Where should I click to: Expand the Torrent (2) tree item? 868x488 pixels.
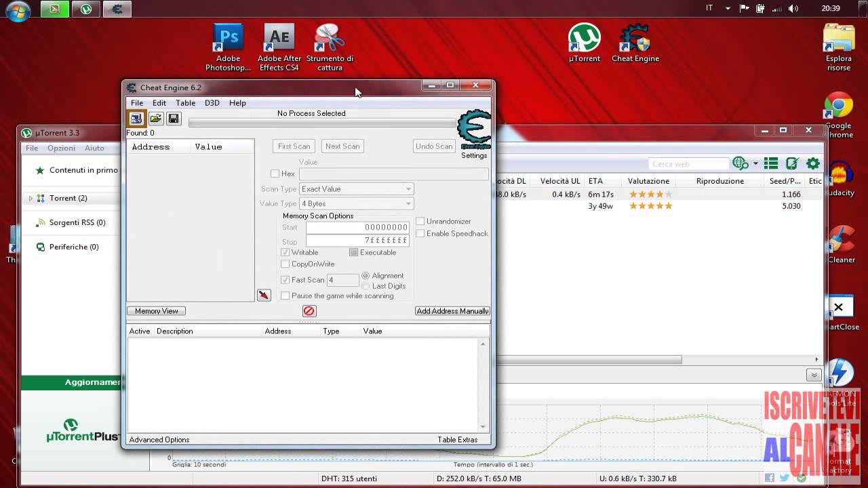31,198
